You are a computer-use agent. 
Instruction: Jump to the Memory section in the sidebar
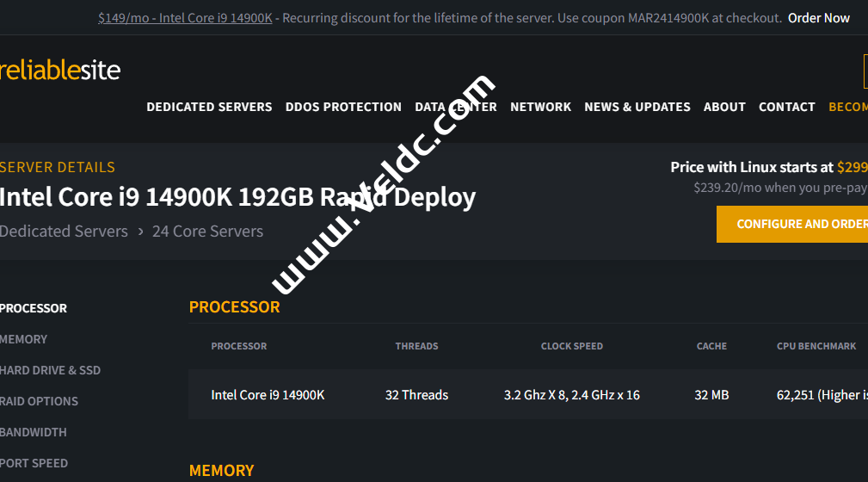pyautogui.click(x=23, y=339)
